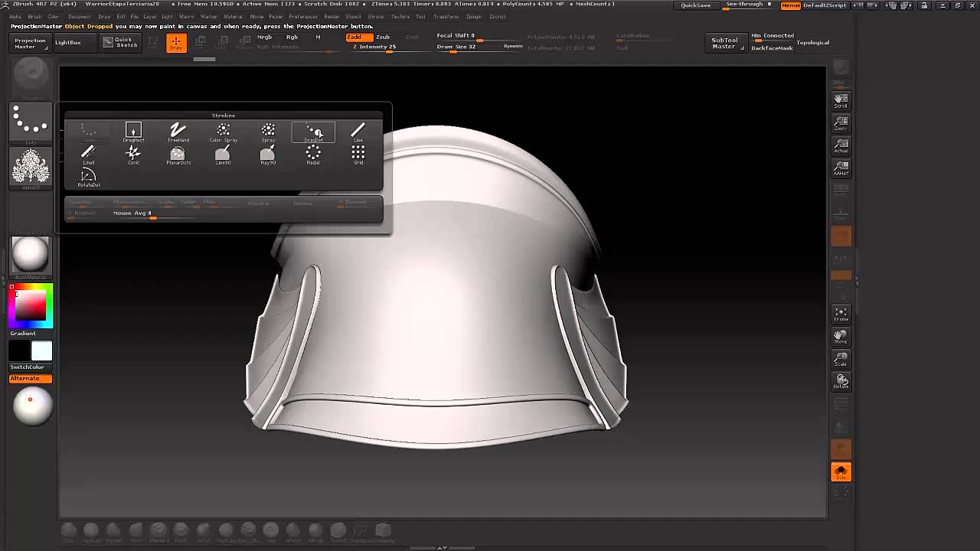Toggle the Menus button
This screenshot has height=551, width=980.
click(x=791, y=5)
